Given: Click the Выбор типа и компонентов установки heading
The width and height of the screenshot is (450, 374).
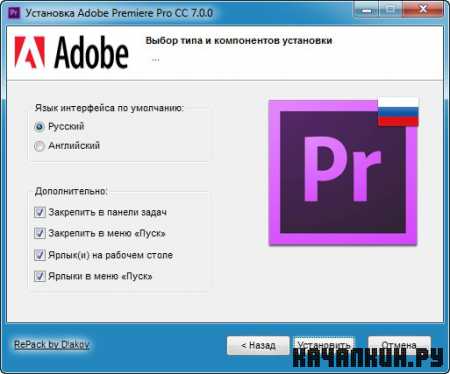Looking at the screenshot, I should tap(239, 41).
